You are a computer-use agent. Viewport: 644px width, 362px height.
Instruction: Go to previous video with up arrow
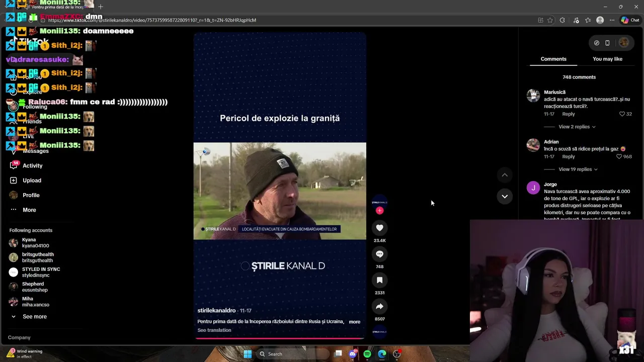pos(505,175)
